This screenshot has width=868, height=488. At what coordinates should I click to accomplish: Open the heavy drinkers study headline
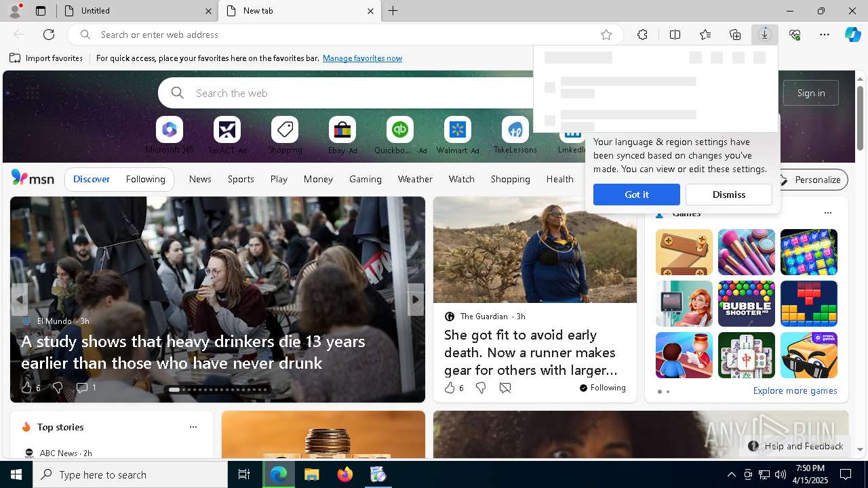pyautogui.click(x=193, y=352)
